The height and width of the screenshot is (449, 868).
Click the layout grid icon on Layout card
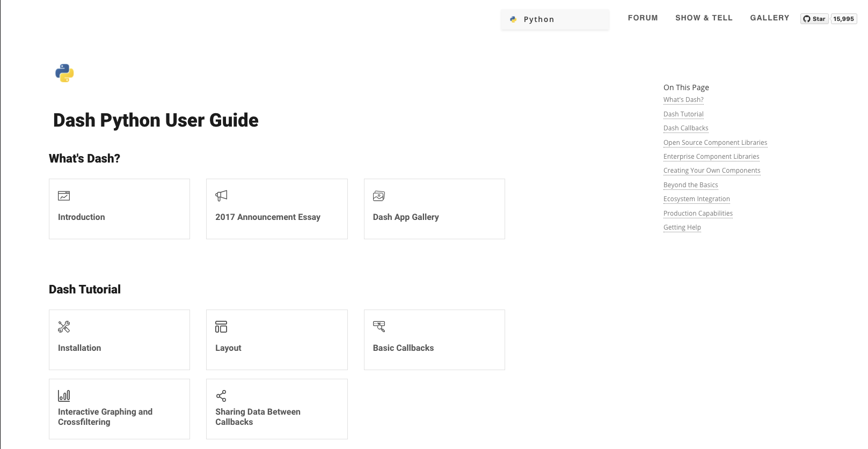pos(221,327)
